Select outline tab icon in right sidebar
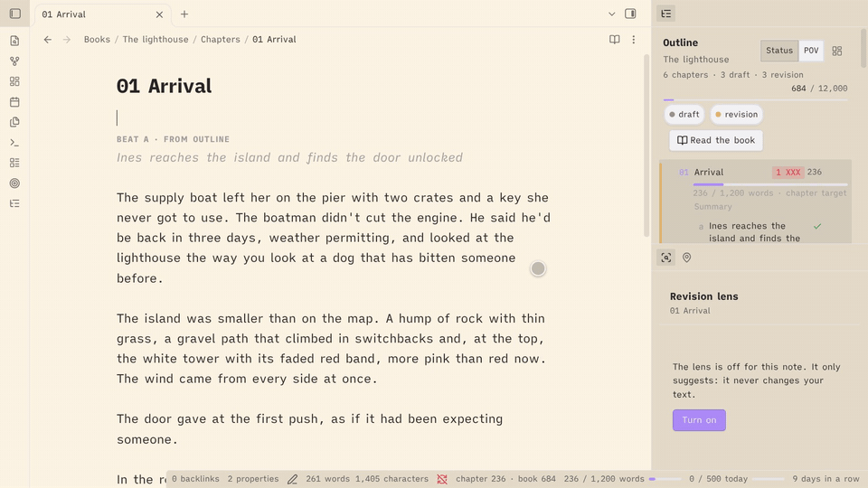The image size is (868, 488). click(x=666, y=14)
